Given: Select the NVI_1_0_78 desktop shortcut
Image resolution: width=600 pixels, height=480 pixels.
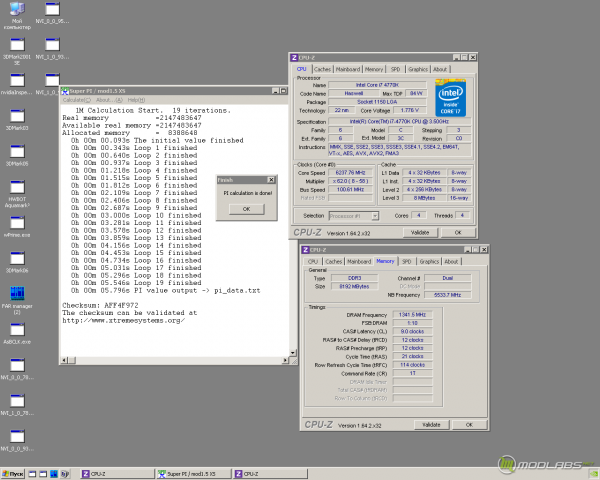Looking at the screenshot, I should (17, 405).
